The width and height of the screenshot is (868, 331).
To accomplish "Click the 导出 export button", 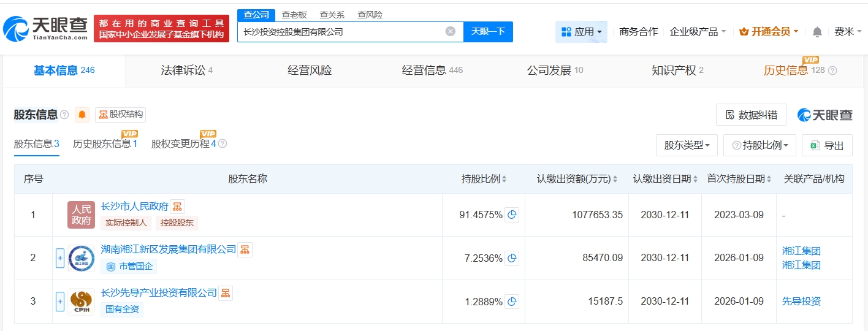I will click(x=827, y=145).
